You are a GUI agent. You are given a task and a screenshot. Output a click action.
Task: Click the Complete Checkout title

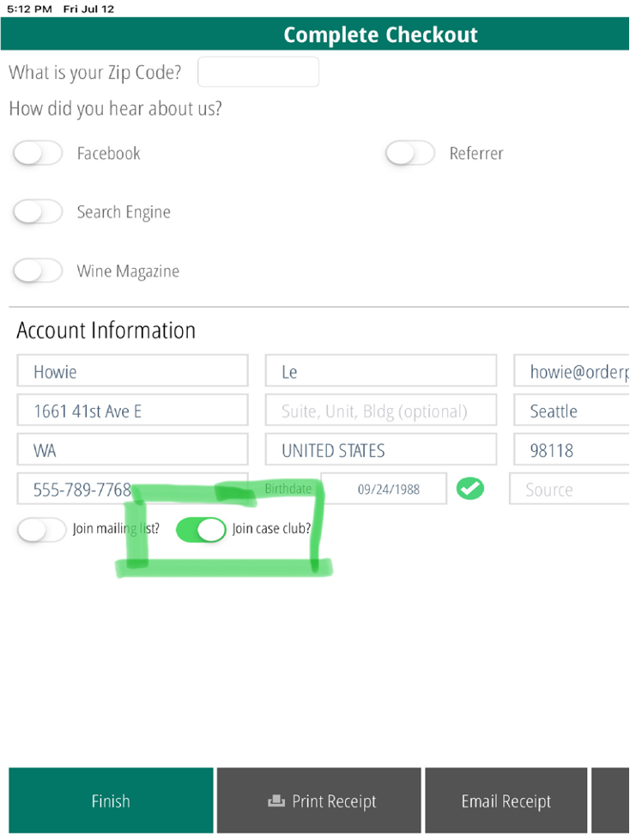coord(380,35)
